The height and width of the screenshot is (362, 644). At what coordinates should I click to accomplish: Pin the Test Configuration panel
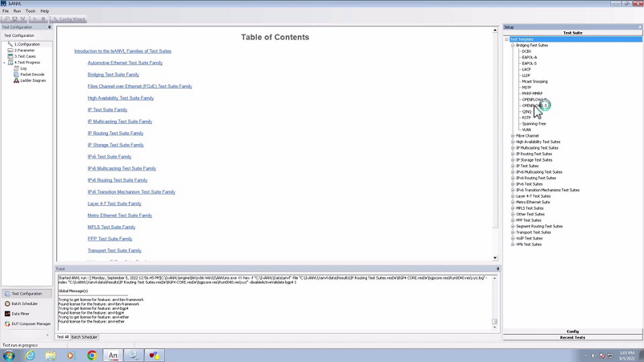[x=49, y=27]
